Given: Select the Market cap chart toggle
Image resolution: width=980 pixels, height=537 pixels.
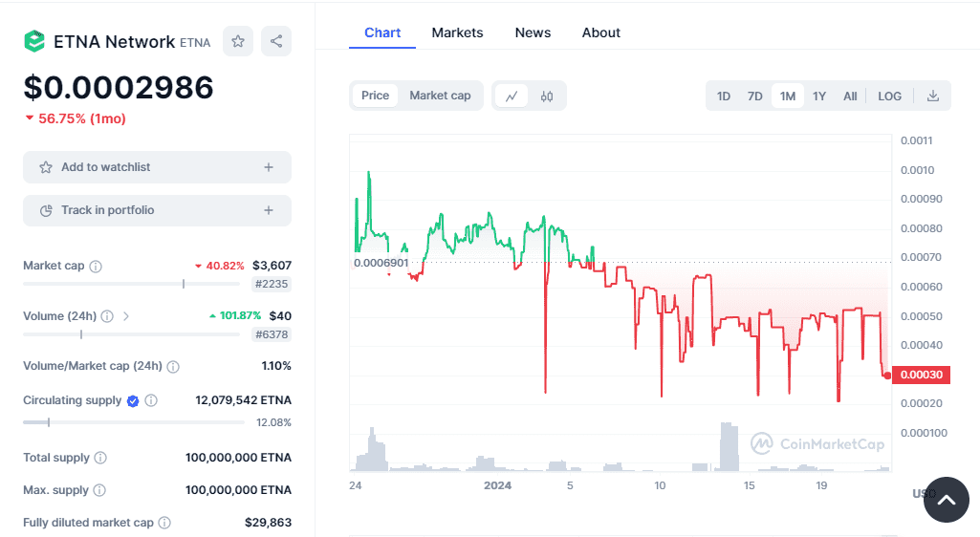Looking at the screenshot, I should pyautogui.click(x=440, y=96).
